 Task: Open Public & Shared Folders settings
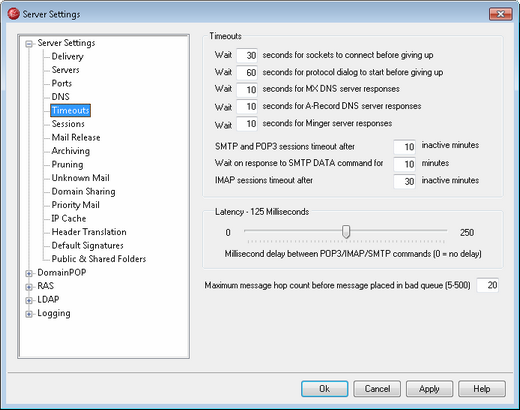pyautogui.click(x=99, y=259)
